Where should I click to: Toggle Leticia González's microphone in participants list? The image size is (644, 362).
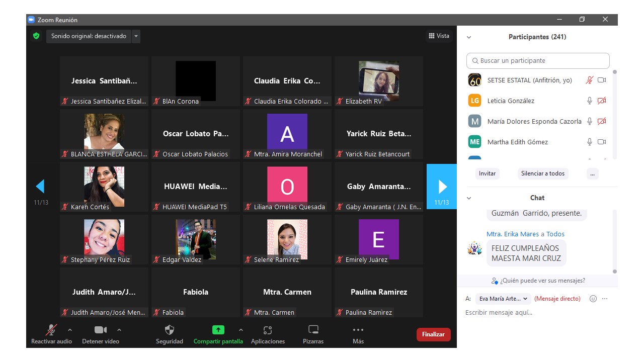pyautogui.click(x=589, y=101)
